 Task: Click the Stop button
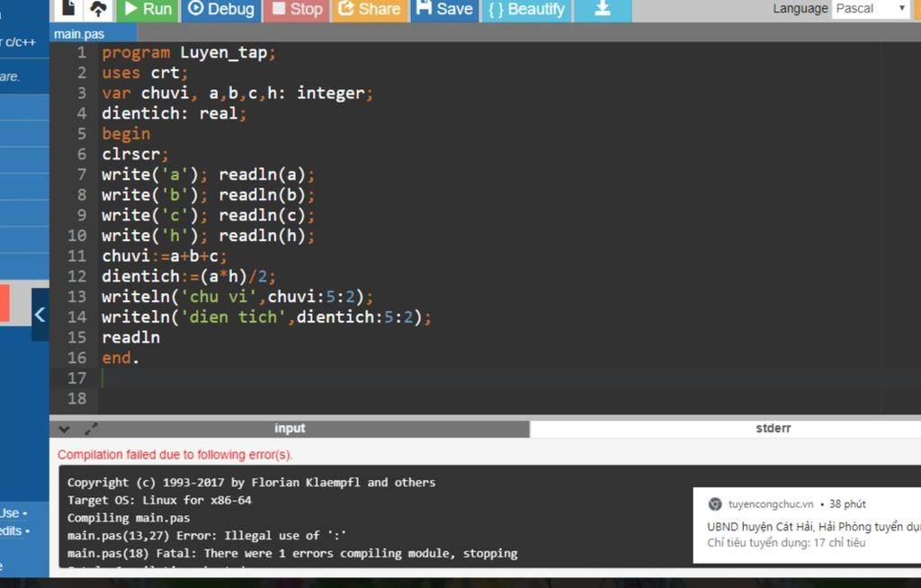coord(297,9)
